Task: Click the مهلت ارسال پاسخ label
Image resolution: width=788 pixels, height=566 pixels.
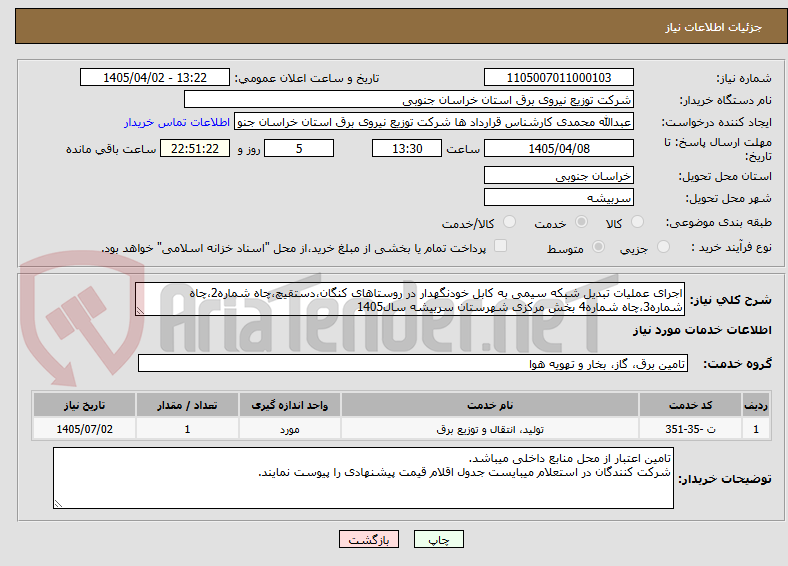Action: [718, 149]
